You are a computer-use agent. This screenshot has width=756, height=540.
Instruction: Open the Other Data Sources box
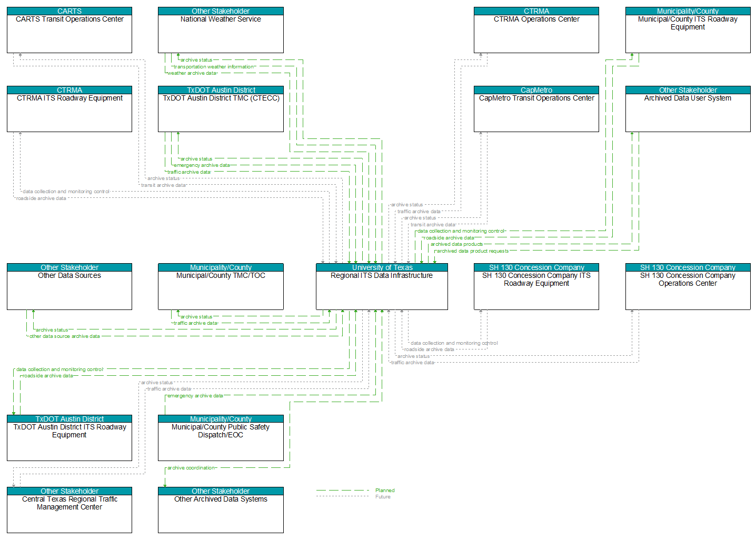click(69, 286)
